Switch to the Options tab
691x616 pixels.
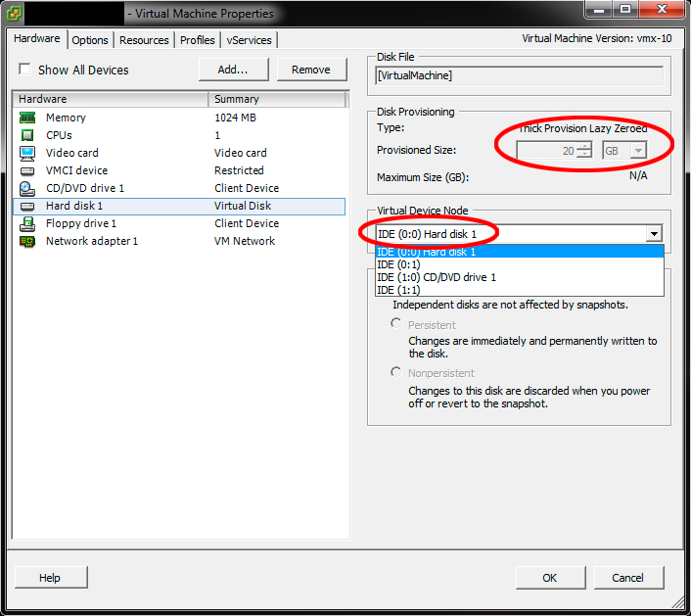(90, 40)
